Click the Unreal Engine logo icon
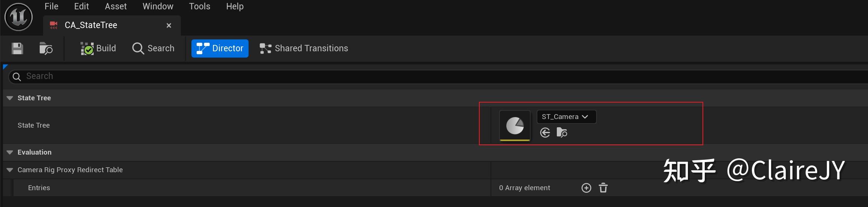This screenshot has height=207, width=868. point(18,17)
